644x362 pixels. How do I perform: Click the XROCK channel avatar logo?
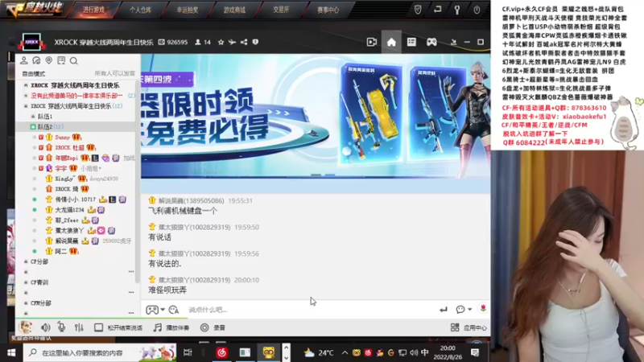point(31,42)
